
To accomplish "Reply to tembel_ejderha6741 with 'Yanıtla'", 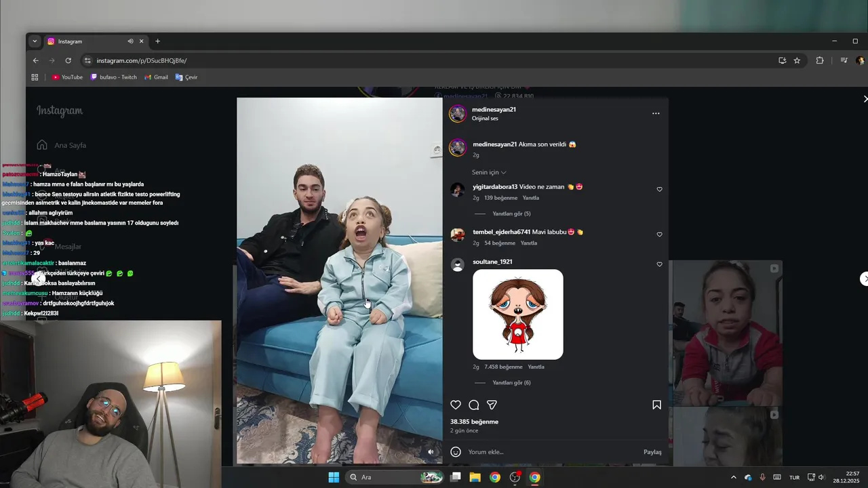I will click(x=528, y=243).
